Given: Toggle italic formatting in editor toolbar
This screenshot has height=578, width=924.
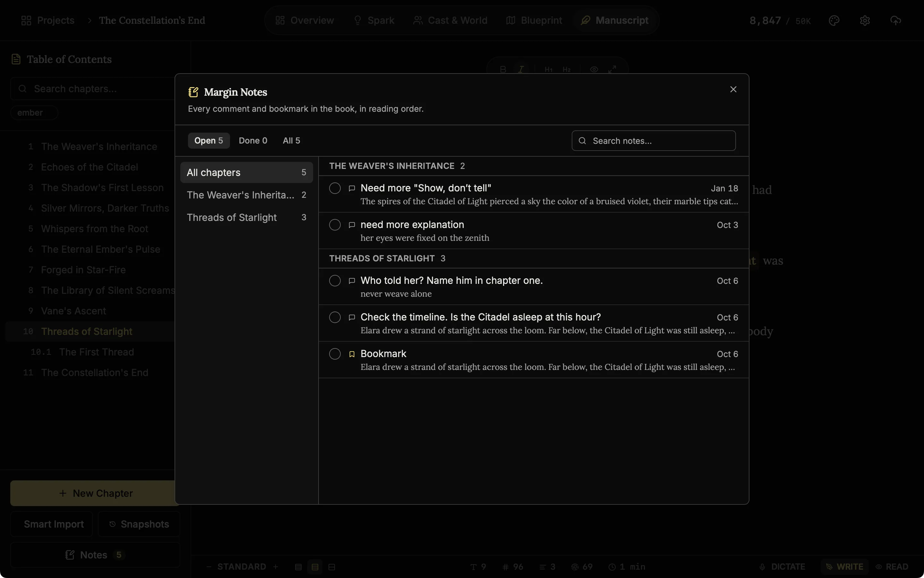Looking at the screenshot, I should point(521,69).
